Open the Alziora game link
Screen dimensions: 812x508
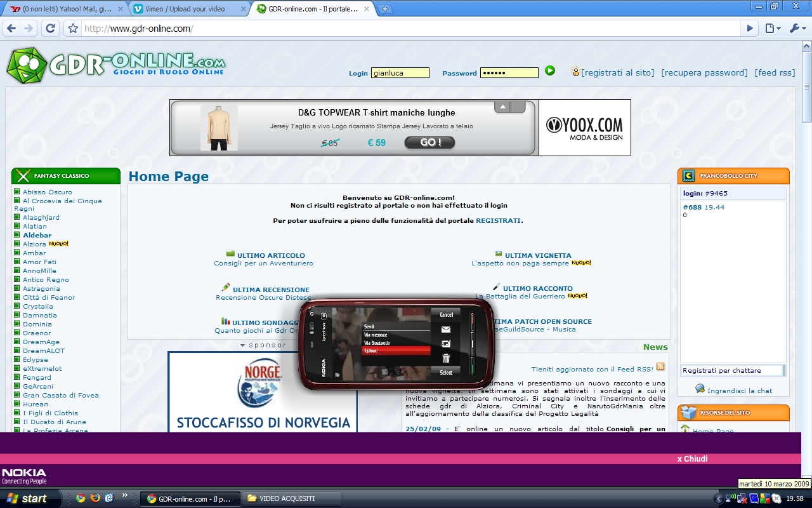click(34, 244)
